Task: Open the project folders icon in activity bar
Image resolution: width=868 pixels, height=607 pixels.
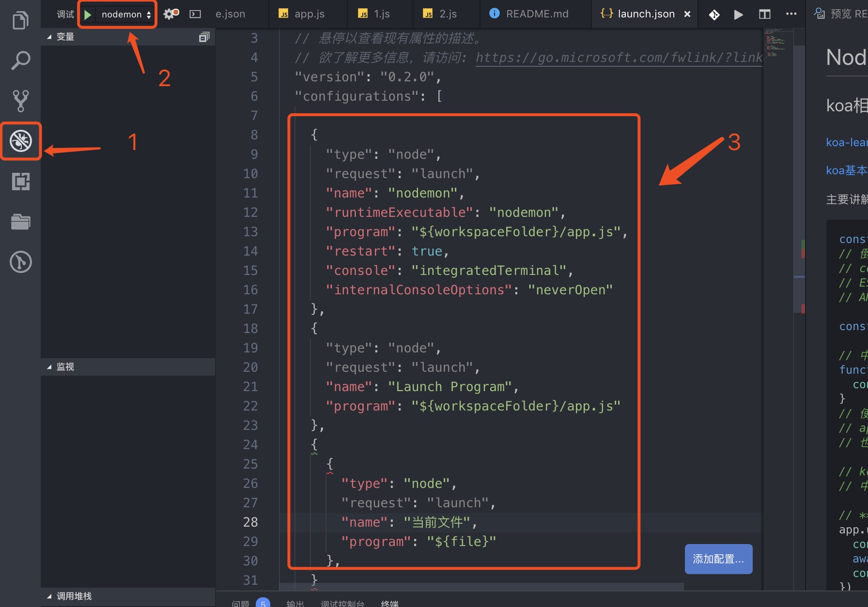Action: pos(20,222)
